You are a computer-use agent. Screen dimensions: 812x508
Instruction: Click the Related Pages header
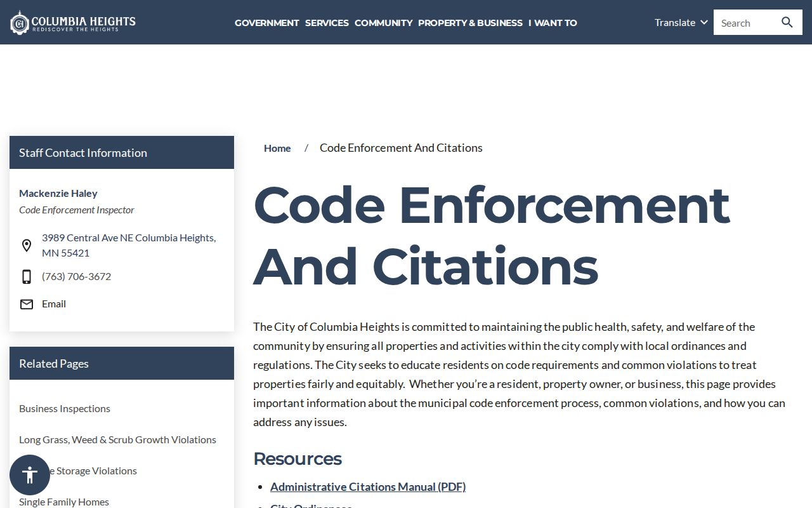122,363
